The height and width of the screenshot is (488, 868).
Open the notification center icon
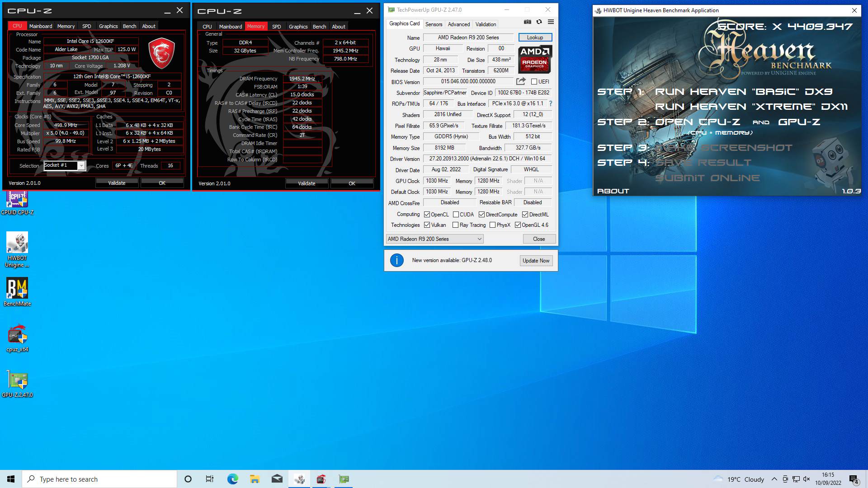pyautogui.click(x=854, y=479)
